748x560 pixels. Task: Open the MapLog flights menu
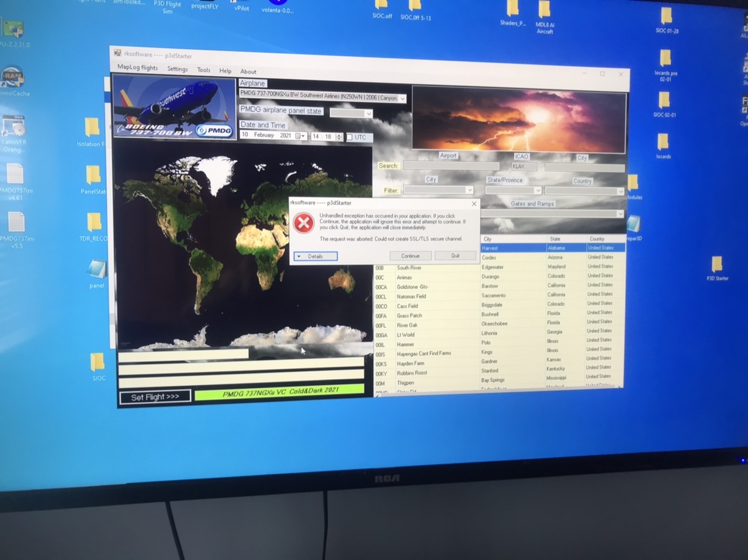tap(137, 67)
